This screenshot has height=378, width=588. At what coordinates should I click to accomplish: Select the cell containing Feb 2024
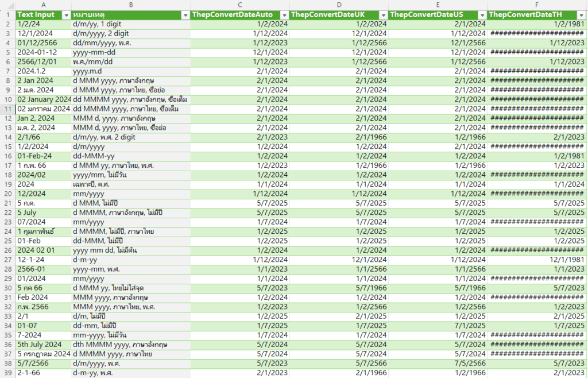pyautogui.click(x=44, y=298)
